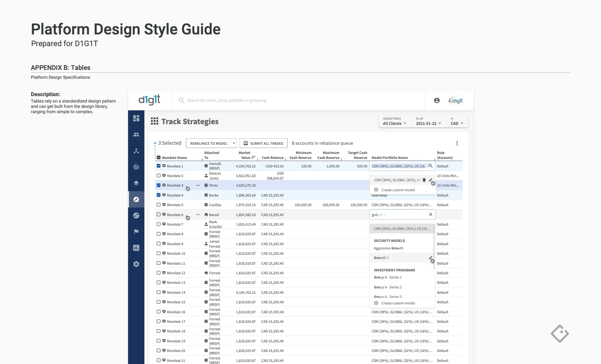Sort by the Market Value column

click(x=247, y=155)
